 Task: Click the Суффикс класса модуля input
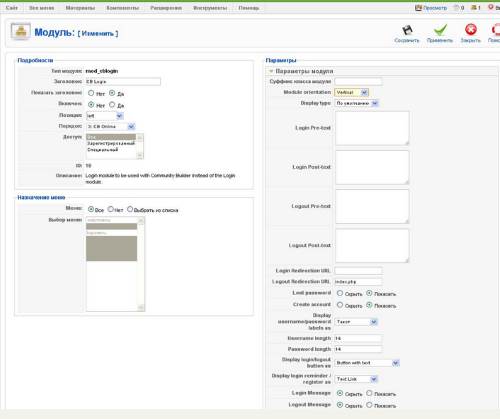pos(358,81)
